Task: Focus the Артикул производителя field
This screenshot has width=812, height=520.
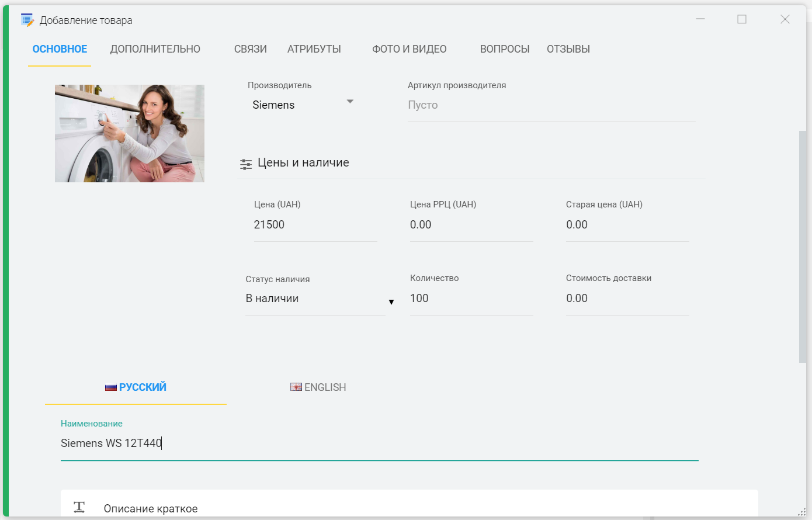Action: (x=551, y=105)
